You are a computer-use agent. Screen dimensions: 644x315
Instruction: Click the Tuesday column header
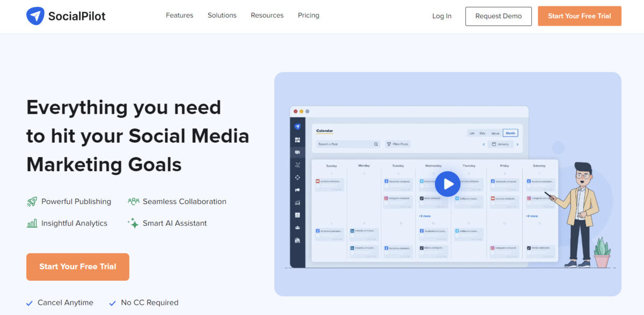[398, 166]
